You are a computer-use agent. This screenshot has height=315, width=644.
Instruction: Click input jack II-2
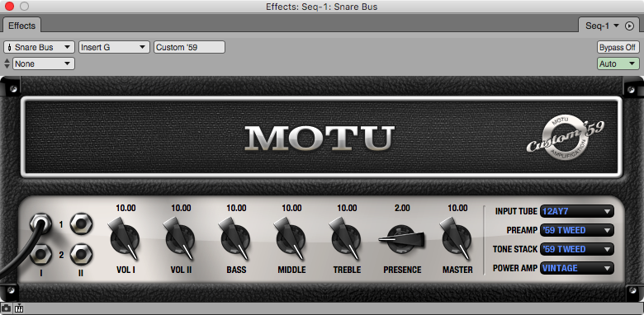coord(81,254)
